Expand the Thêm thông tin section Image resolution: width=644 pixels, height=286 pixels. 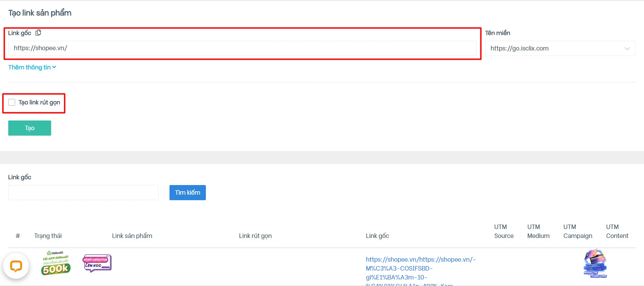[32, 67]
